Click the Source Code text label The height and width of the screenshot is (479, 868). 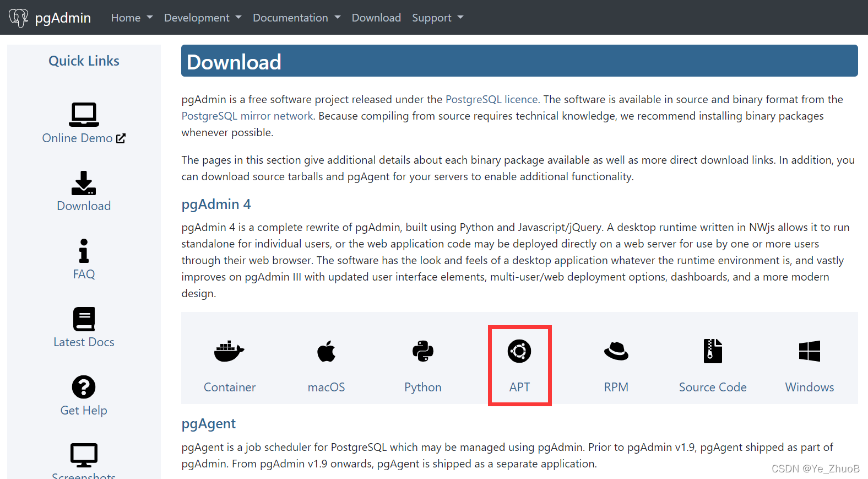click(713, 387)
